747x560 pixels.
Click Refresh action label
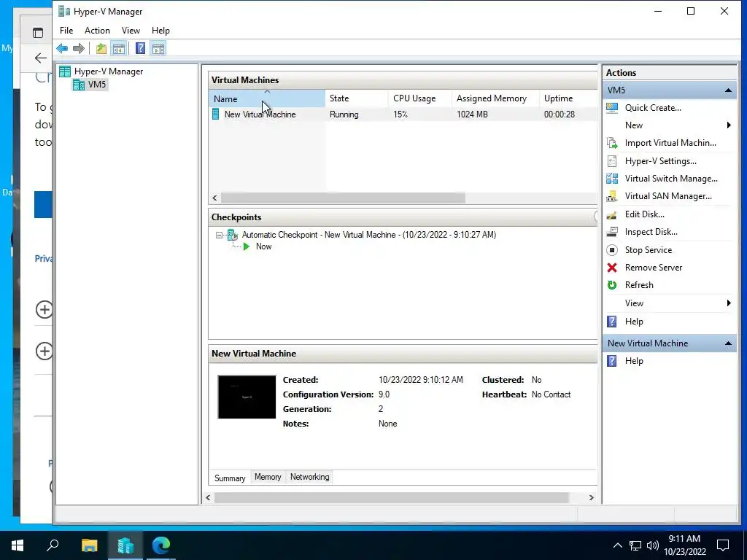(x=639, y=285)
